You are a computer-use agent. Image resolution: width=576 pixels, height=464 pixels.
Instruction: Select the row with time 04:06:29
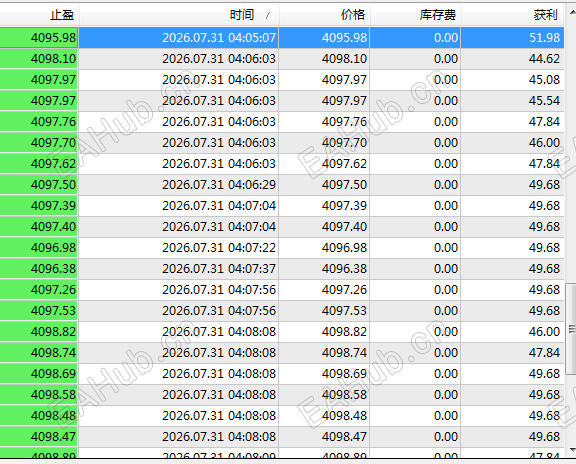pos(282,184)
